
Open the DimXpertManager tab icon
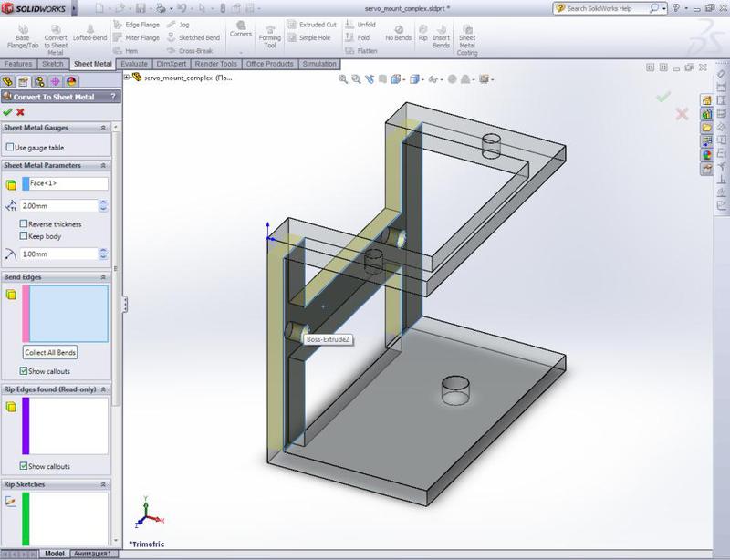tap(56, 81)
